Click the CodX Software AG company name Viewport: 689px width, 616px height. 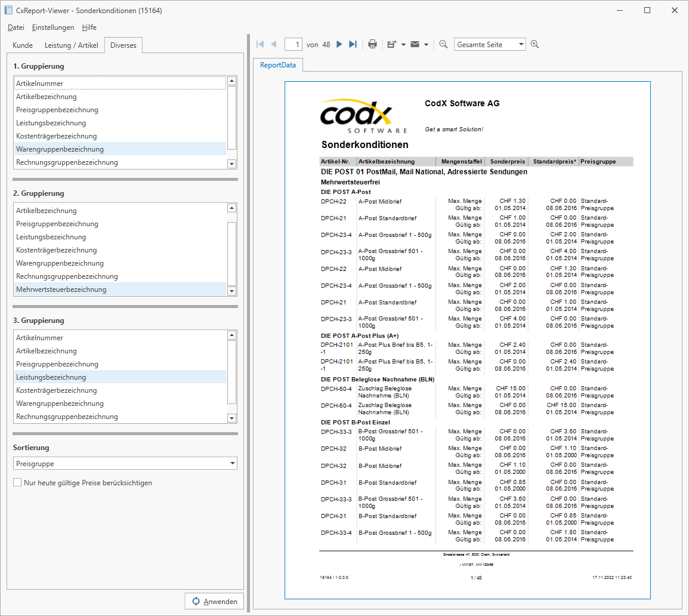coord(462,103)
